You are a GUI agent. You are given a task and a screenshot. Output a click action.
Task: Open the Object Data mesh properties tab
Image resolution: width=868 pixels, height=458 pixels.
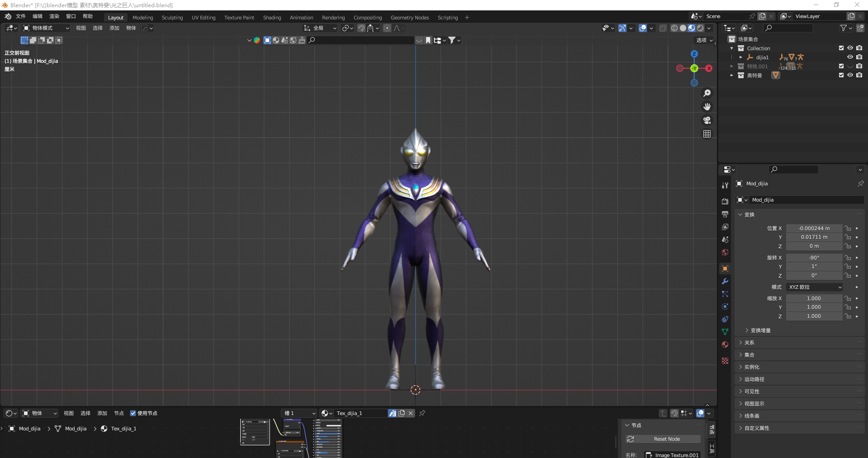[725, 332]
